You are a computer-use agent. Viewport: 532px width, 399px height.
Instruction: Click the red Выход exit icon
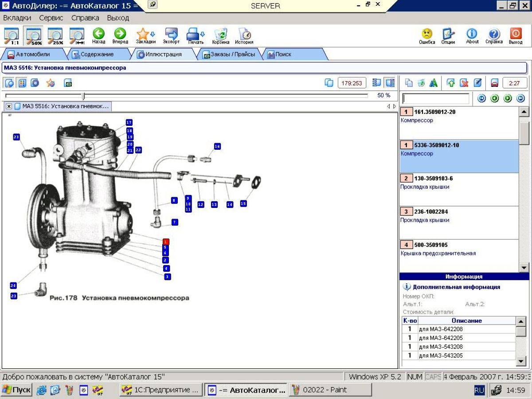[x=516, y=36]
